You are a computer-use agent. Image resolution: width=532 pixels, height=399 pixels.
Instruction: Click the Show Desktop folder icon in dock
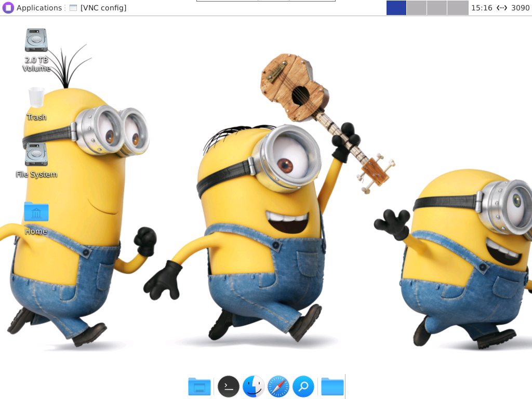(x=199, y=387)
